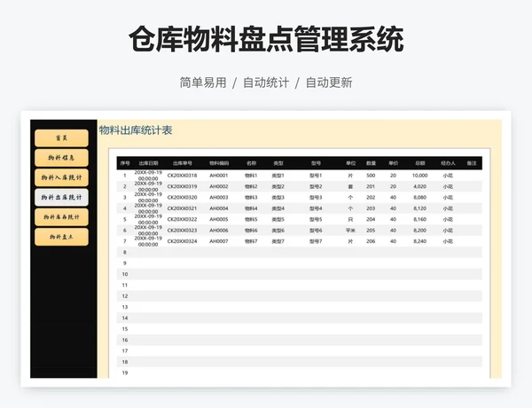Select the quantity cell 500

click(x=371, y=176)
